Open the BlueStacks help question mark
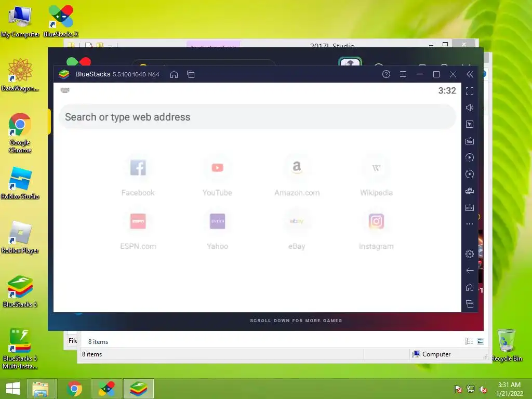 click(x=386, y=74)
